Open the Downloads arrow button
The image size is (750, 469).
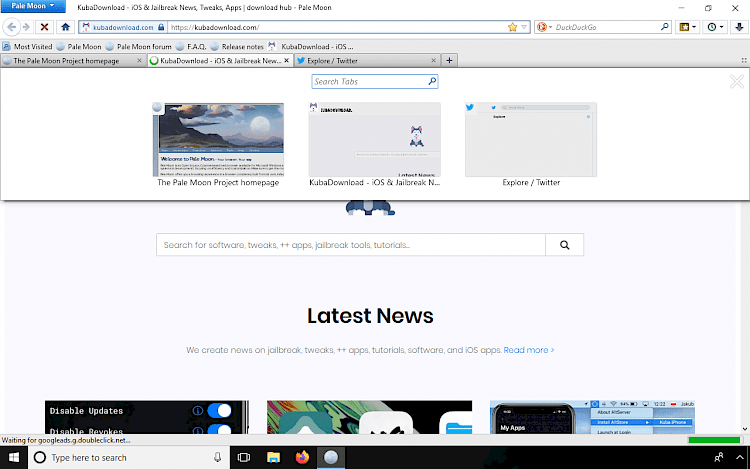[739, 27]
